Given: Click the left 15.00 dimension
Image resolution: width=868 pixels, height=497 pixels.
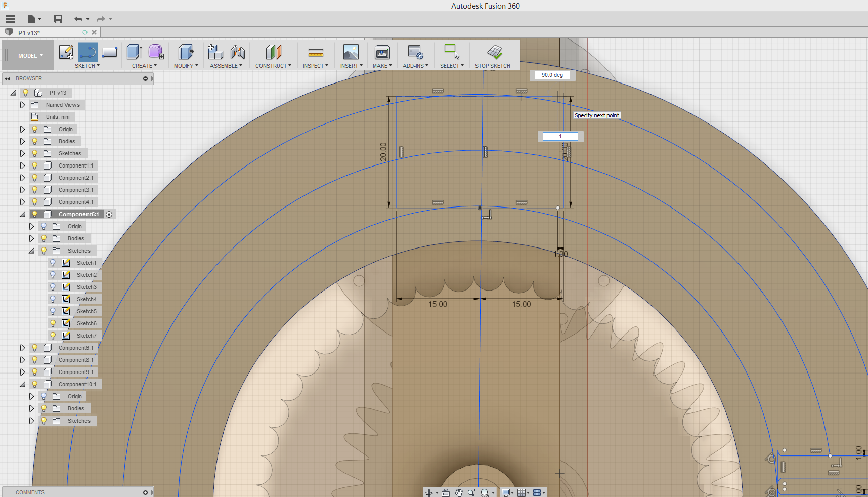Looking at the screenshot, I should coord(438,304).
